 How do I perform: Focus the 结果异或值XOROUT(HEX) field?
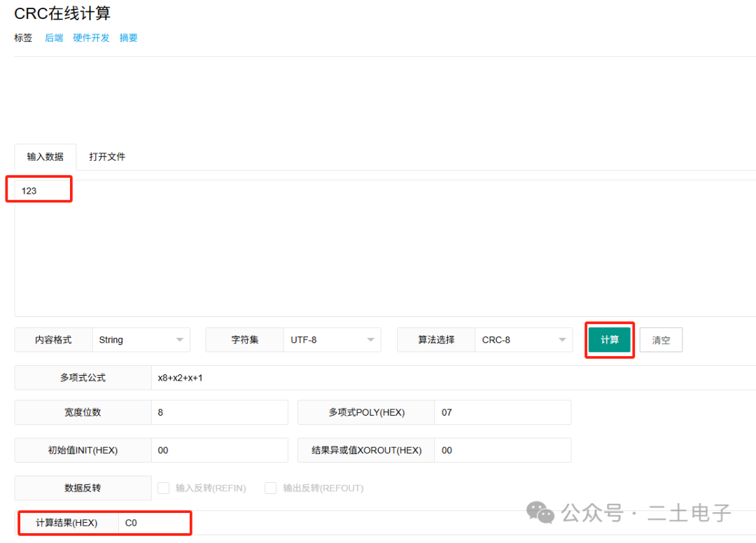[502, 451]
